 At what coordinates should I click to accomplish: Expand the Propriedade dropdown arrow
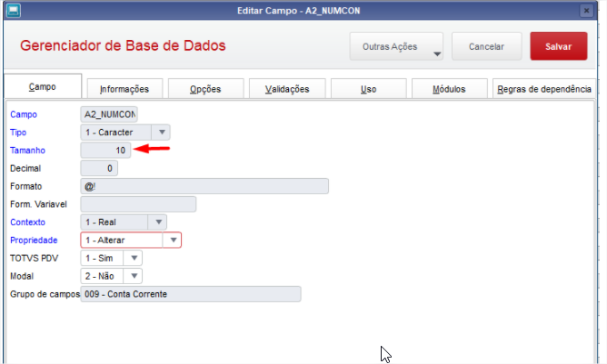point(173,240)
